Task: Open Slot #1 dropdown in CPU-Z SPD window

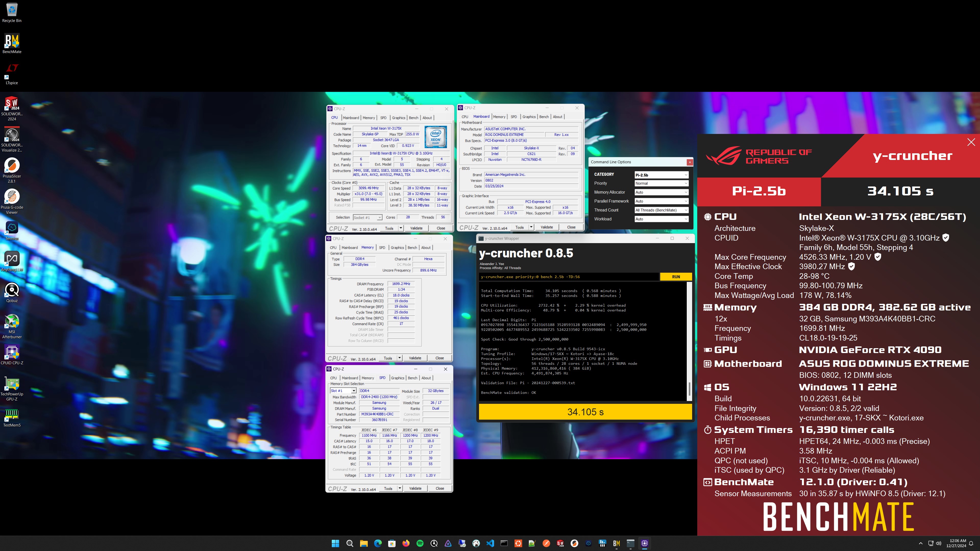Action: [343, 391]
